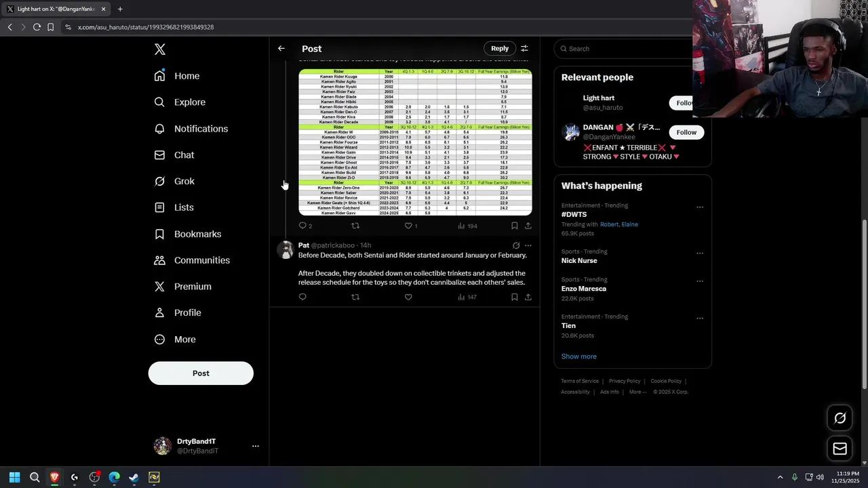Open more options for #DWTS trend
868x488 pixels.
[700, 207]
